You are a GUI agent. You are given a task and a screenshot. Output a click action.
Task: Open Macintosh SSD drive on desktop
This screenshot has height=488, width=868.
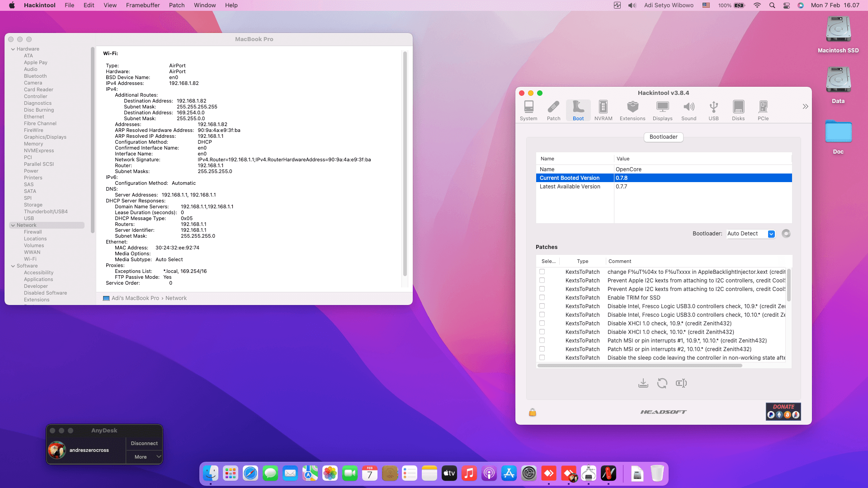838,35
